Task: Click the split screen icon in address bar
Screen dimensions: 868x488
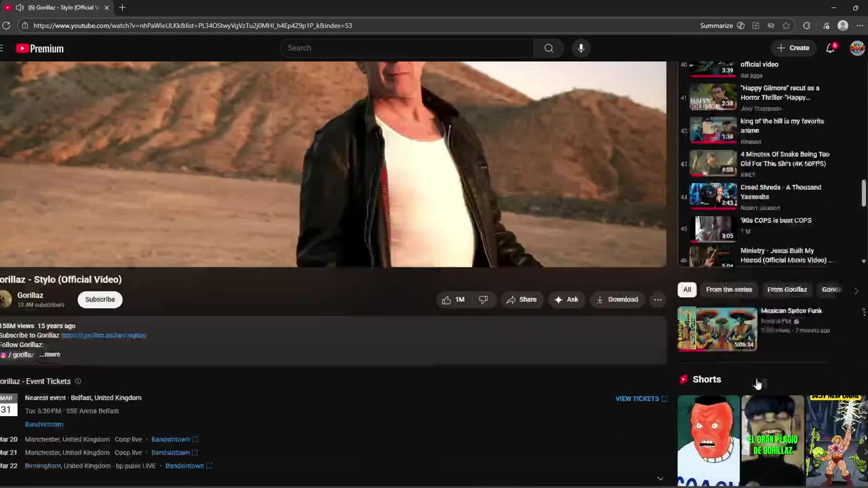Action: tap(756, 26)
